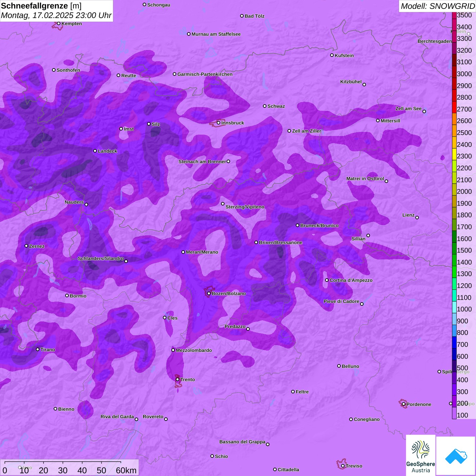Click the Brixen/Bressanone label
The width and height of the screenshot is (476, 476).
(280, 242)
